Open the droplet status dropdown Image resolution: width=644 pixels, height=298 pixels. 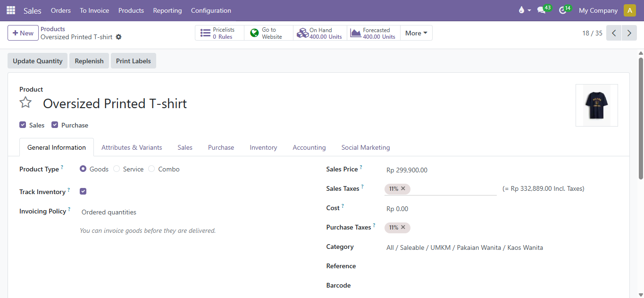(524, 9)
